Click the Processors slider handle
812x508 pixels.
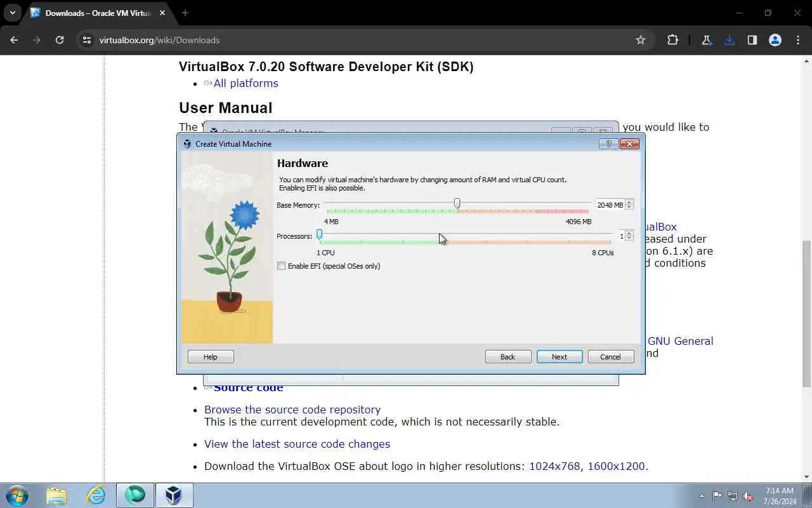[319, 234]
